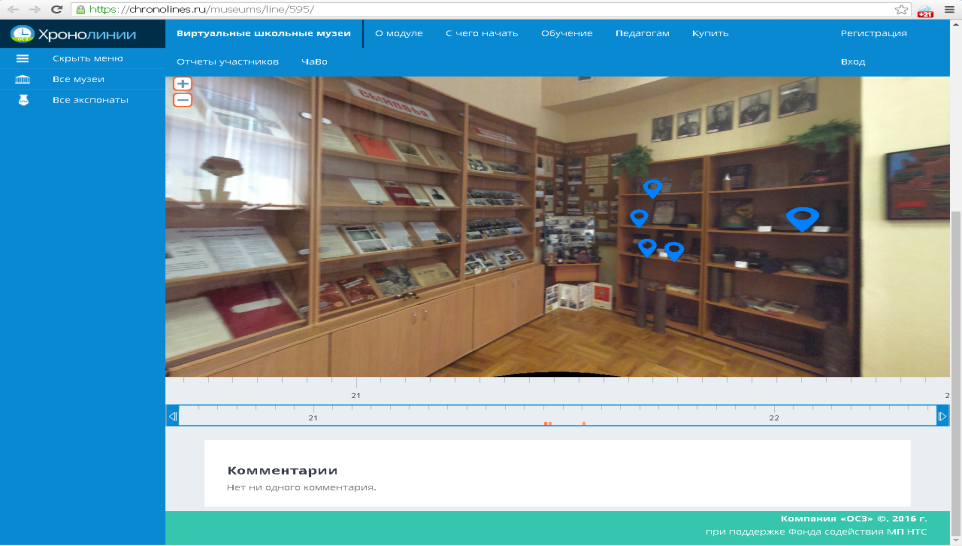The height and width of the screenshot is (546, 962).
Task: Open Виртуальные школьные музеи section
Action: 263,33
